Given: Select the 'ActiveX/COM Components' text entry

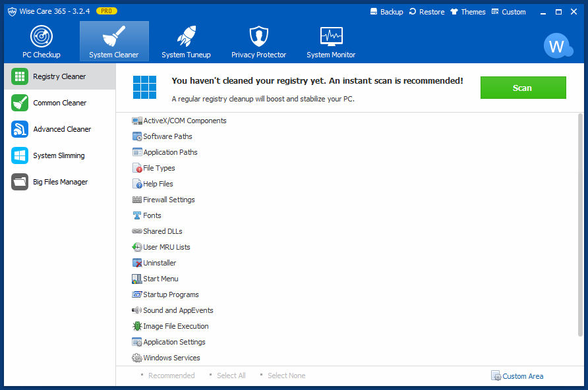Looking at the screenshot, I should [185, 121].
